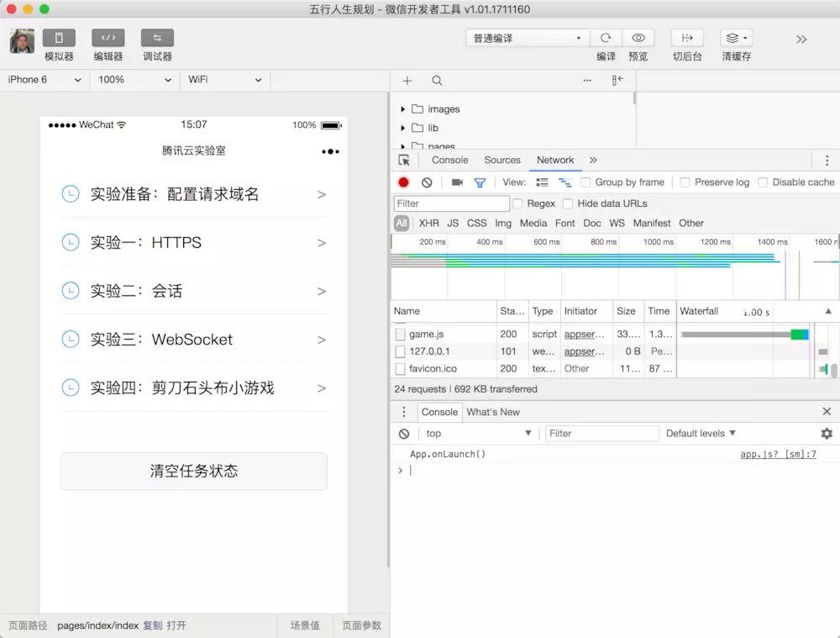This screenshot has height=638, width=840.
Task: Click the 清空任务状态 button
Action: click(x=193, y=472)
